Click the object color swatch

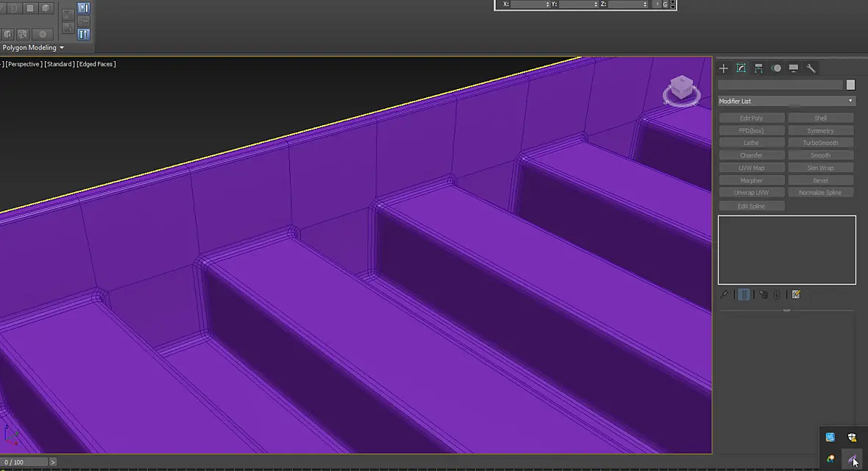tap(851, 85)
